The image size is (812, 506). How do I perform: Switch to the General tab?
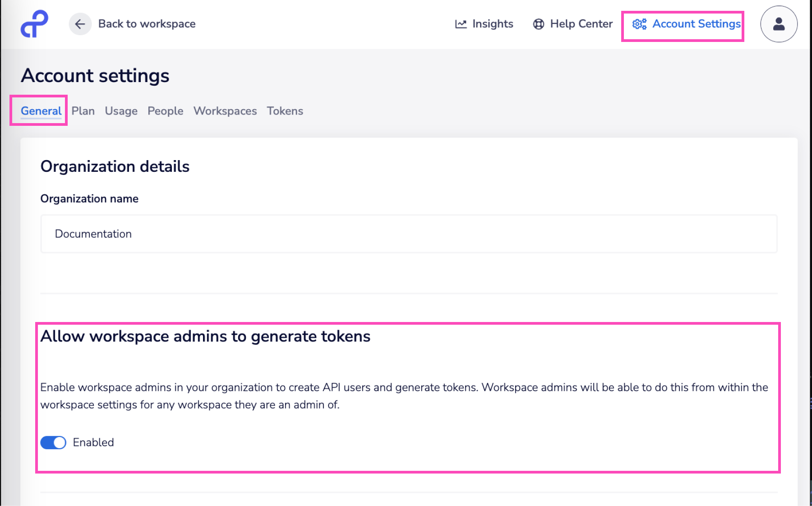point(41,111)
